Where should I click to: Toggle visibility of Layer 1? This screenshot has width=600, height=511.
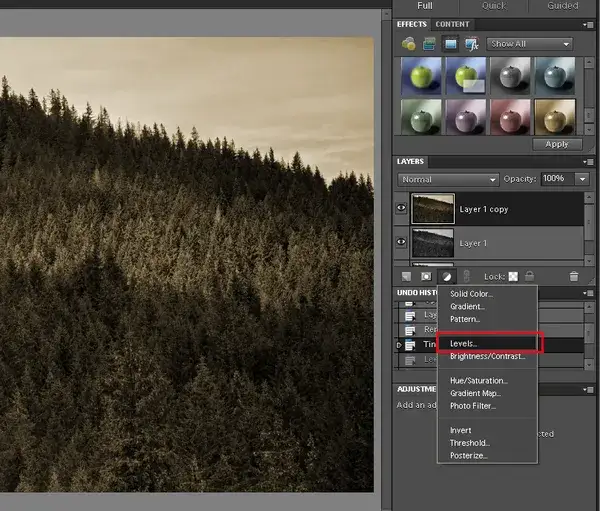pyautogui.click(x=402, y=243)
